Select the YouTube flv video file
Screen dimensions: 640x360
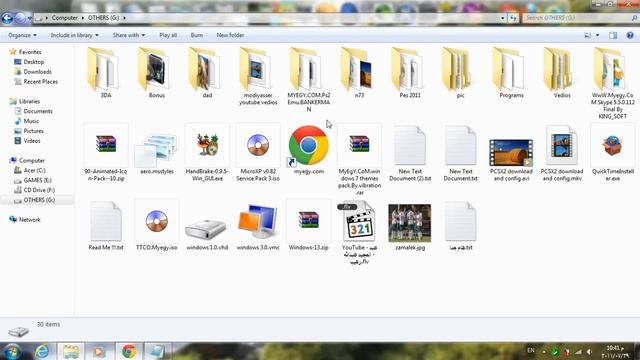[359, 233]
